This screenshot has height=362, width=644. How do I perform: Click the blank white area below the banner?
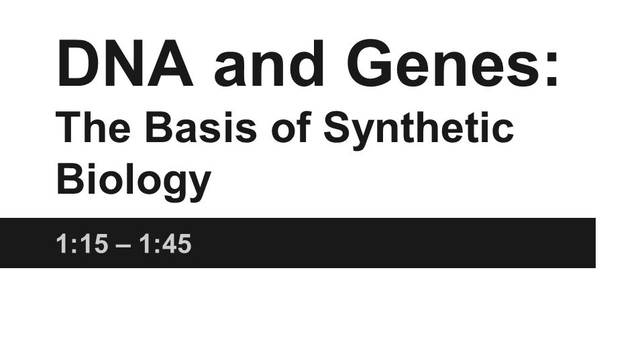322,315
